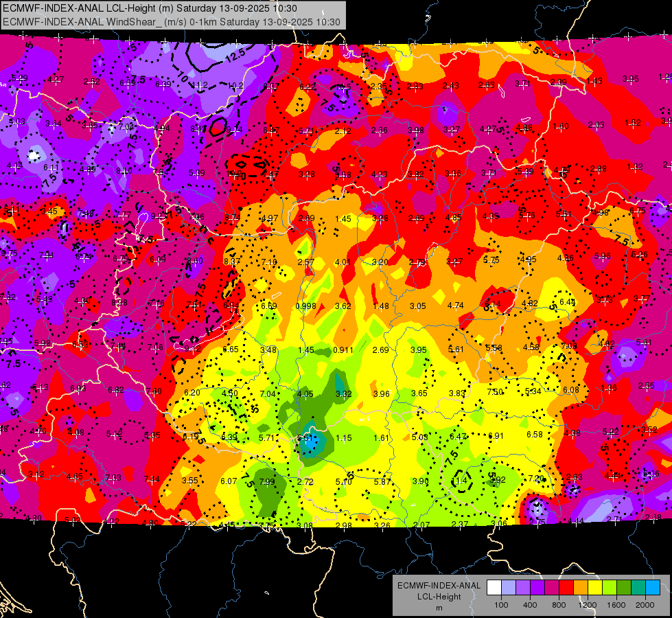This screenshot has height=618, width=672.
Task: Click the grid value "2.57"
Action: coord(306,262)
